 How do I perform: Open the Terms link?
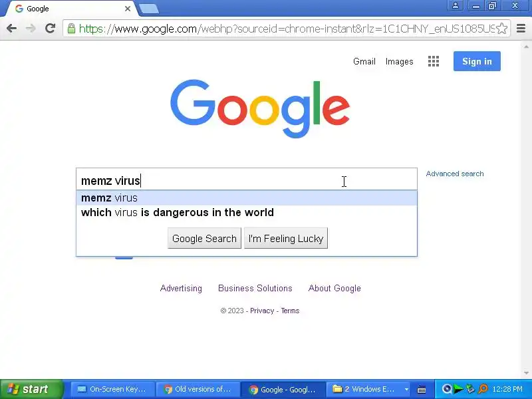(x=290, y=311)
